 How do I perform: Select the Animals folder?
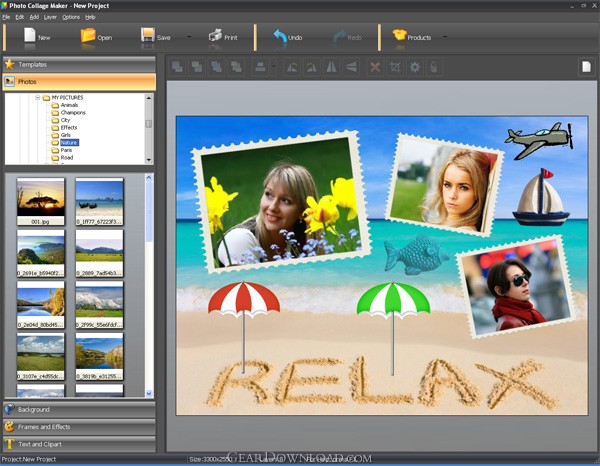tap(69, 105)
